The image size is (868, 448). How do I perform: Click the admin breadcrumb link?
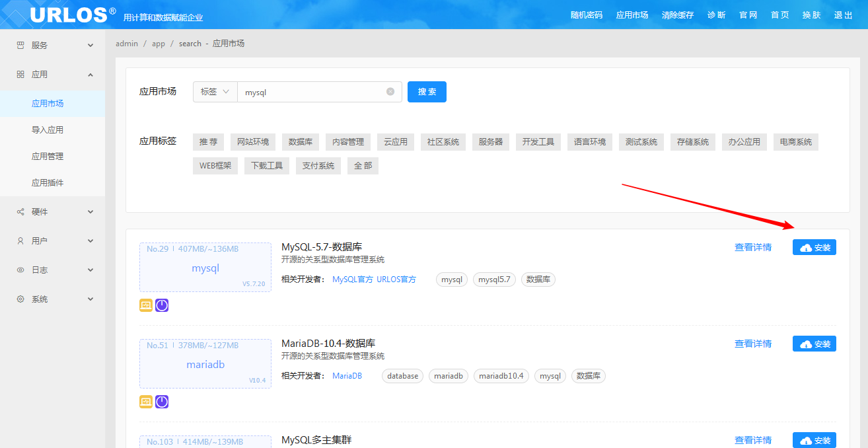pyautogui.click(x=127, y=44)
